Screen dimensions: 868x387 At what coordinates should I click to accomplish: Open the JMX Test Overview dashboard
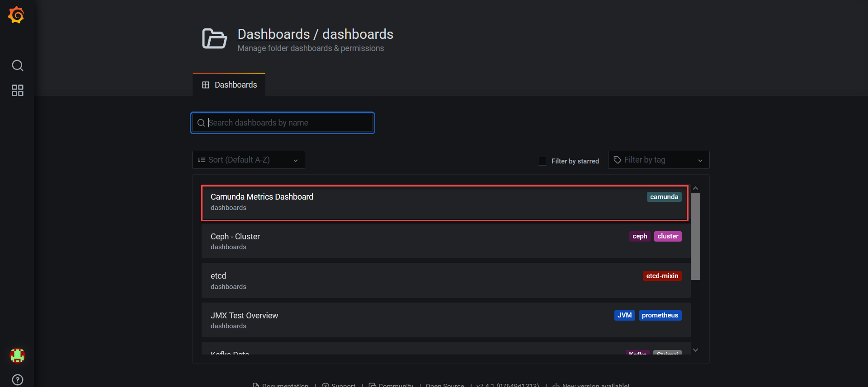coord(446,320)
